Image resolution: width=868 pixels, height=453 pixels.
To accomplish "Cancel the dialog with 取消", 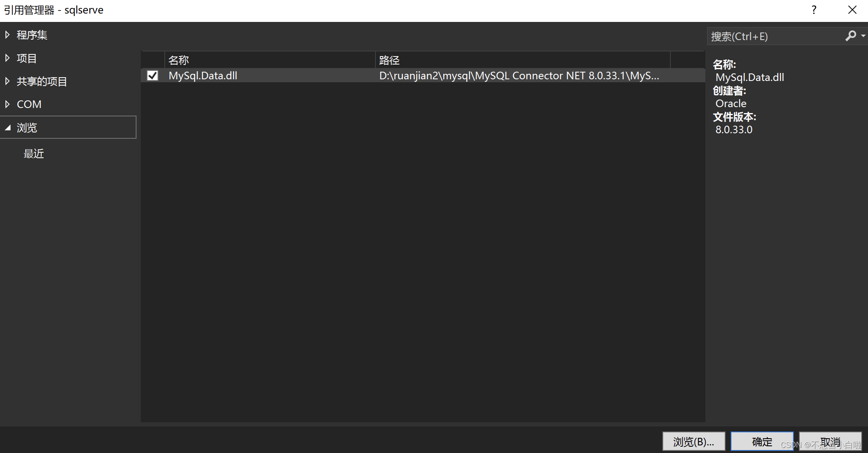I will pyautogui.click(x=830, y=441).
